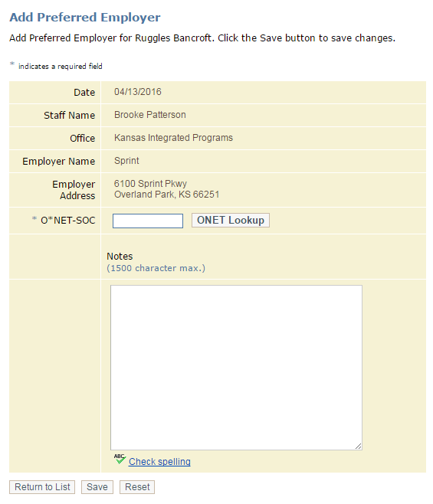433x504 pixels.
Task: Click the staff name Brooke Patterson
Action: tap(150, 115)
